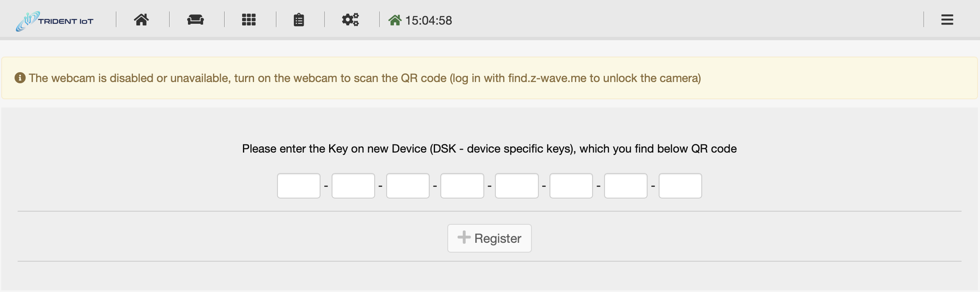Open the events clipboard icon
This screenshot has height=292, width=980.
[299, 20]
